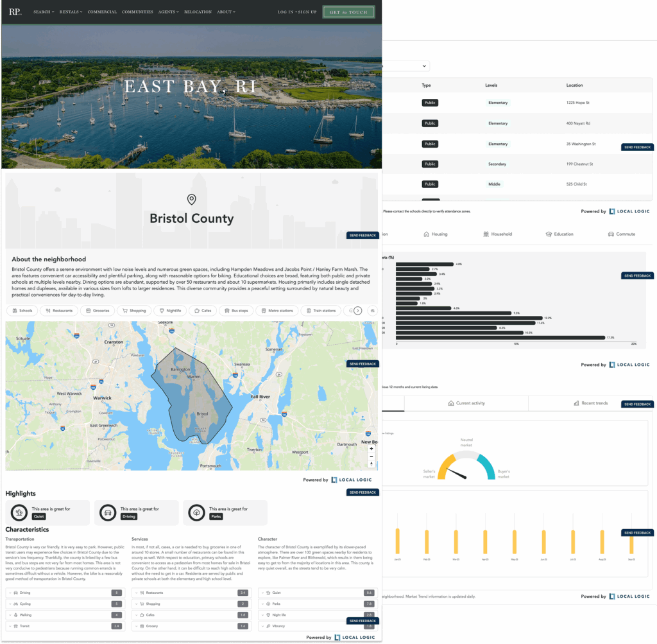Click the market gauge needle indicator
Screen dimensions: 657x644
click(457, 474)
